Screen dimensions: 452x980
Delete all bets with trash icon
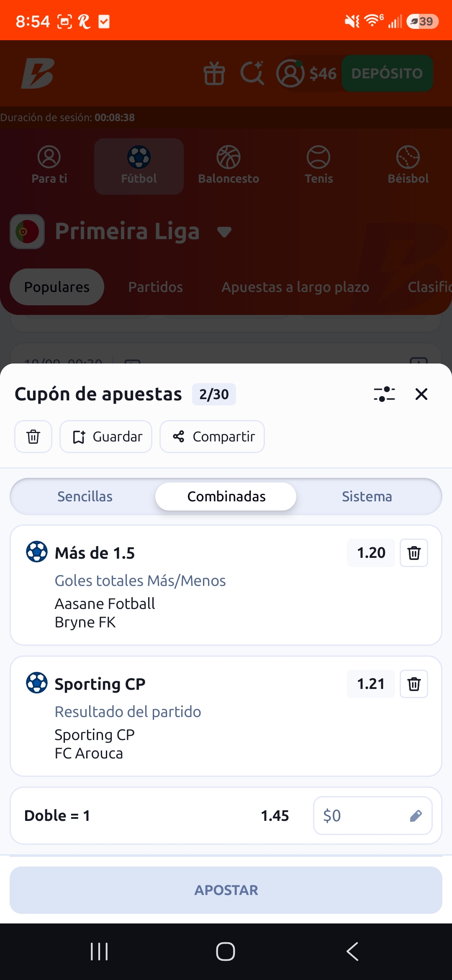coord(33,436)
